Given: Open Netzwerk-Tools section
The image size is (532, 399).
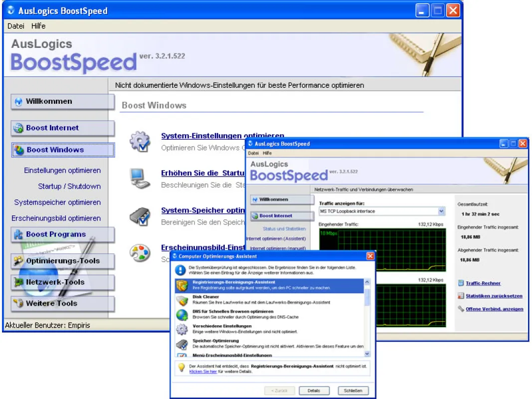Looking at the screenshot, I should point(62,282).
